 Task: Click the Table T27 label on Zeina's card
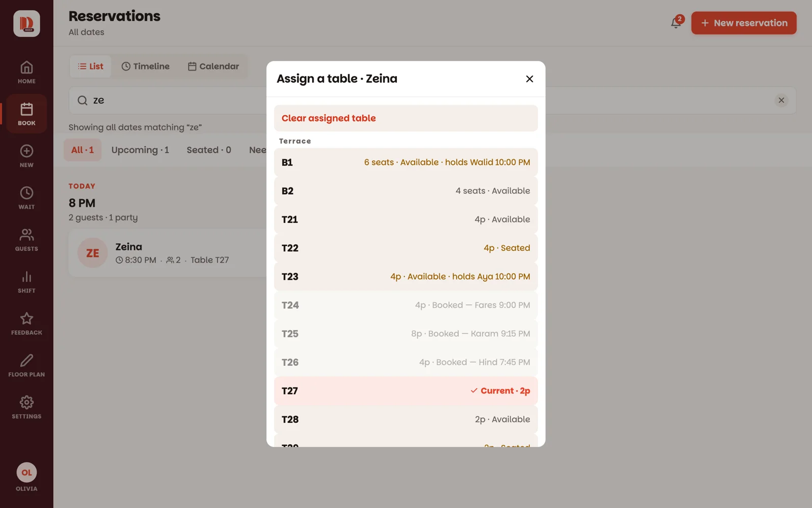click(210, 260)
